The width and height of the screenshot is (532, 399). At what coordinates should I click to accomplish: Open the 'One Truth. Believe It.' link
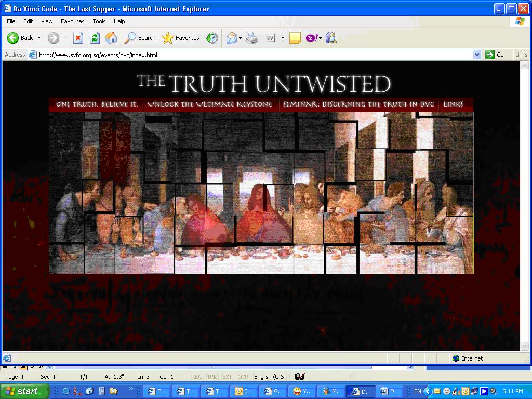(x=97, y=104)
